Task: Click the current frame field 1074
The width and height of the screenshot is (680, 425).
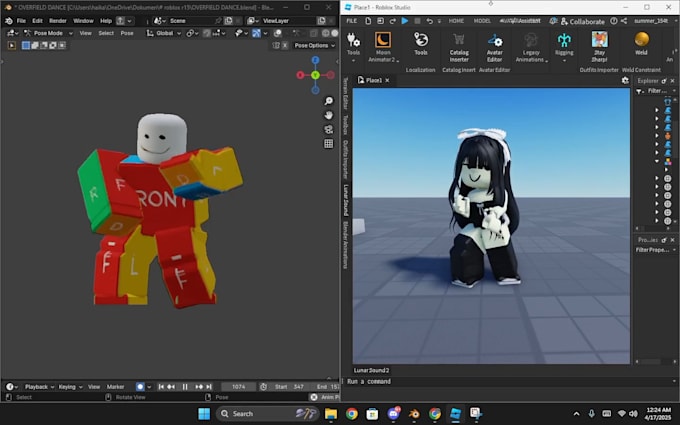Action: tap(239, 386)
